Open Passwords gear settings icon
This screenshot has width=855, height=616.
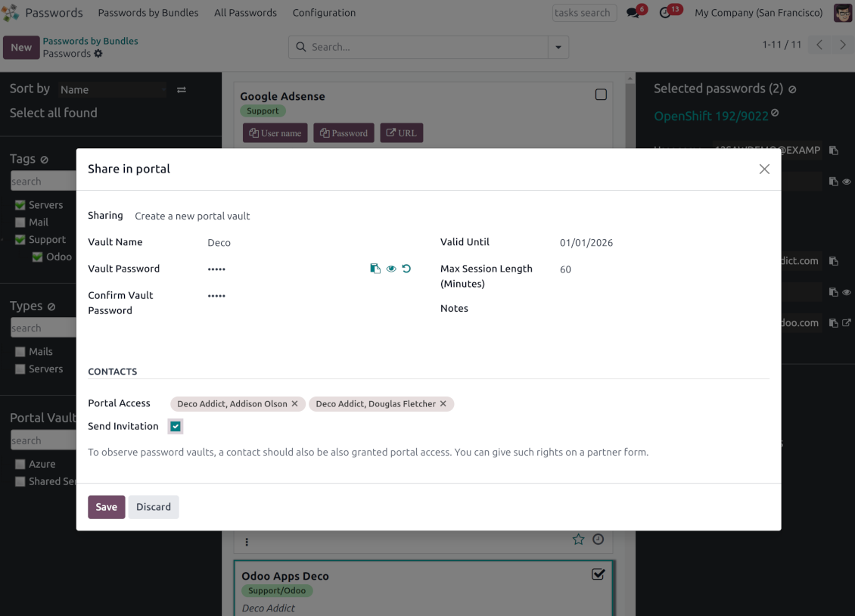(x=98, y=54)
